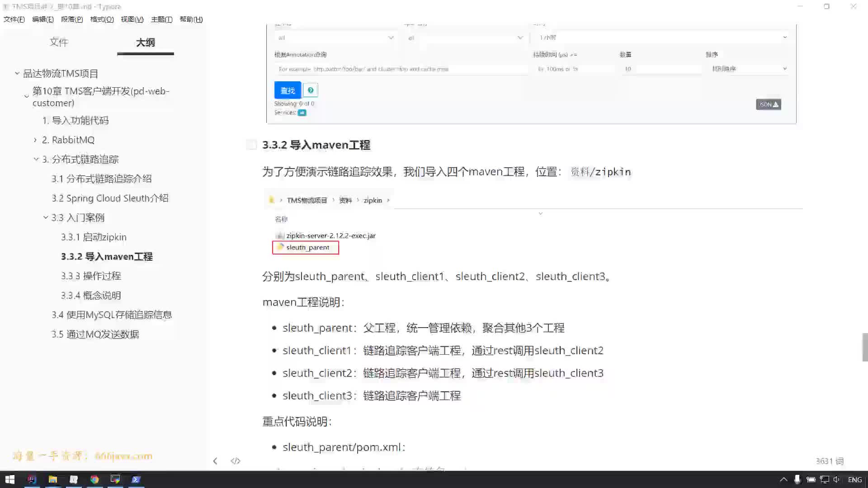Click the 'Services: all' badge

[302, 113]
